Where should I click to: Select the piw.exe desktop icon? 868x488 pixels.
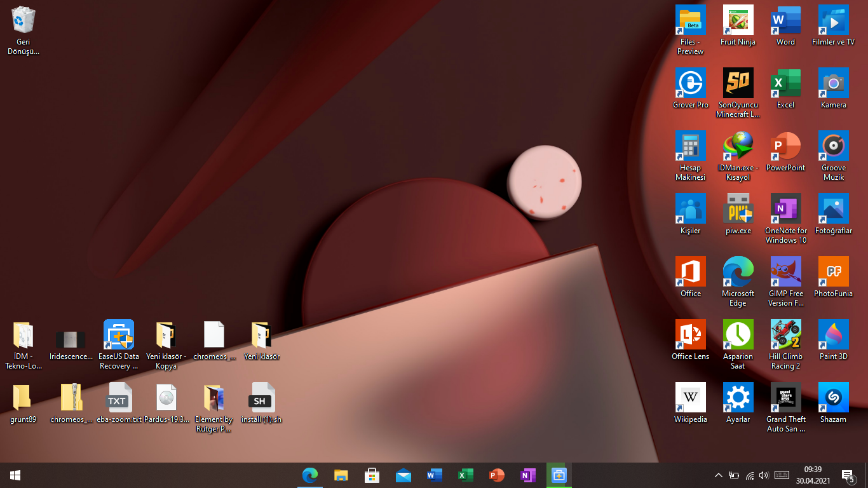click(738, 214)
